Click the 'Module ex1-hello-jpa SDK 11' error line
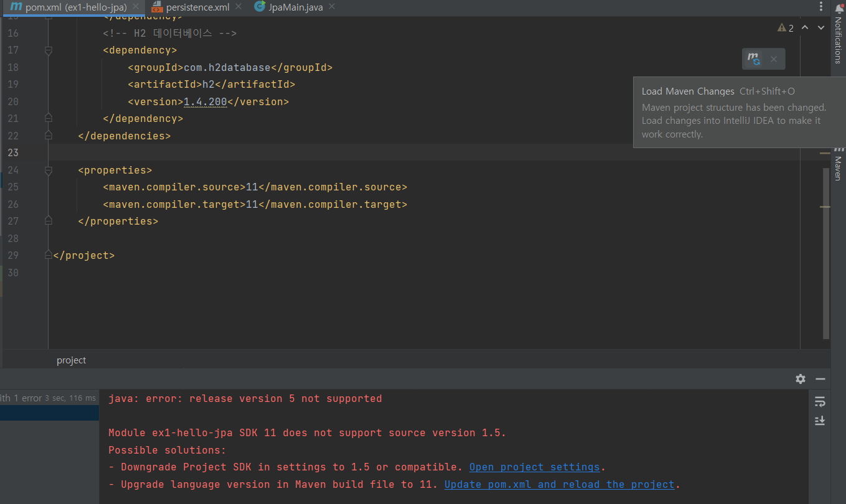 pyautogui.click(x=308, y=432)
